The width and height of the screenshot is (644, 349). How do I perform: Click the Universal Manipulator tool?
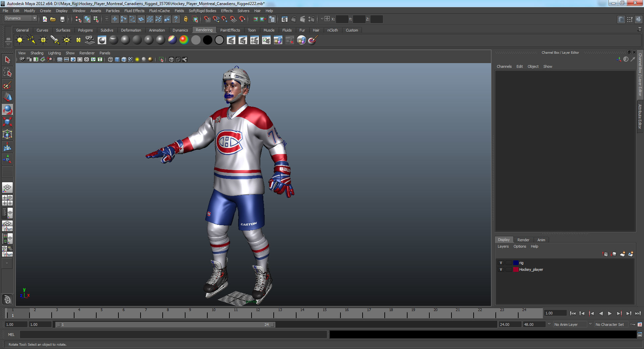click(x=7, y=134)
